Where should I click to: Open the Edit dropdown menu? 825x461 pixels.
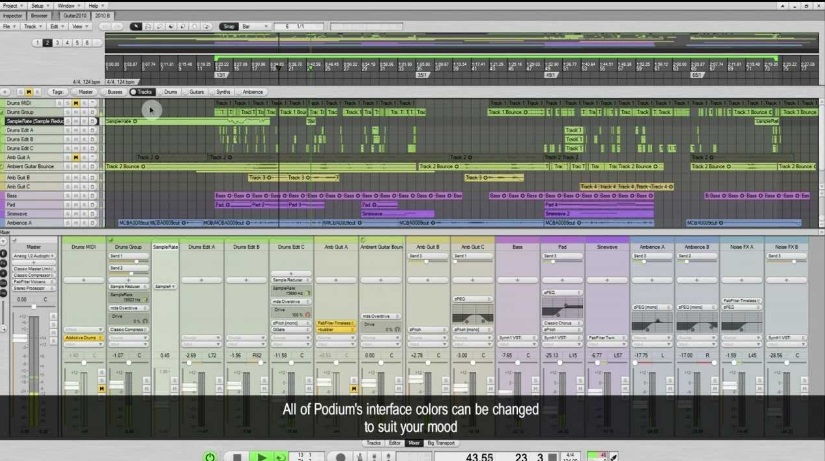coord(56,26)
